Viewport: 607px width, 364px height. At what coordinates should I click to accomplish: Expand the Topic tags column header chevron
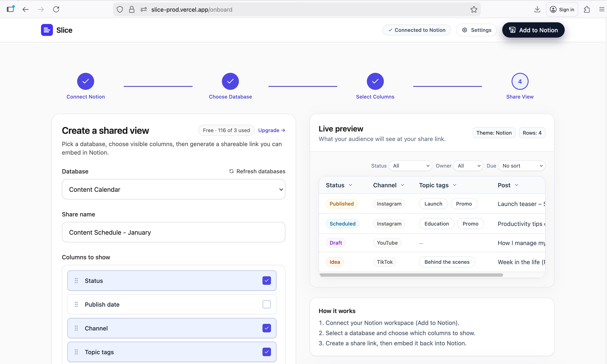coord(455,185)
